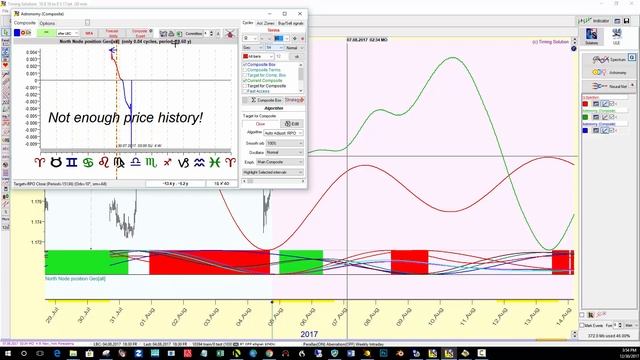This screenshot has height=360, width=640.
Task: Click the blue color swatch in composite toolbar
Action: 17,33
